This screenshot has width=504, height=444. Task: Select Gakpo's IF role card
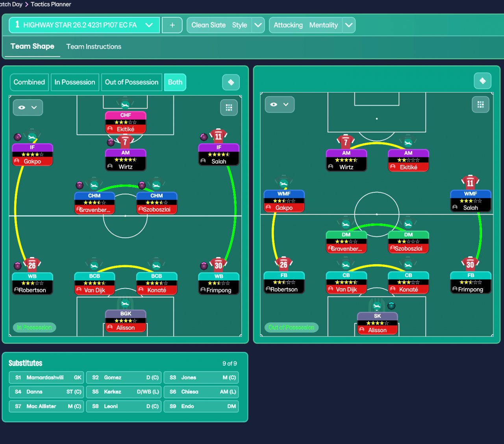32,155
